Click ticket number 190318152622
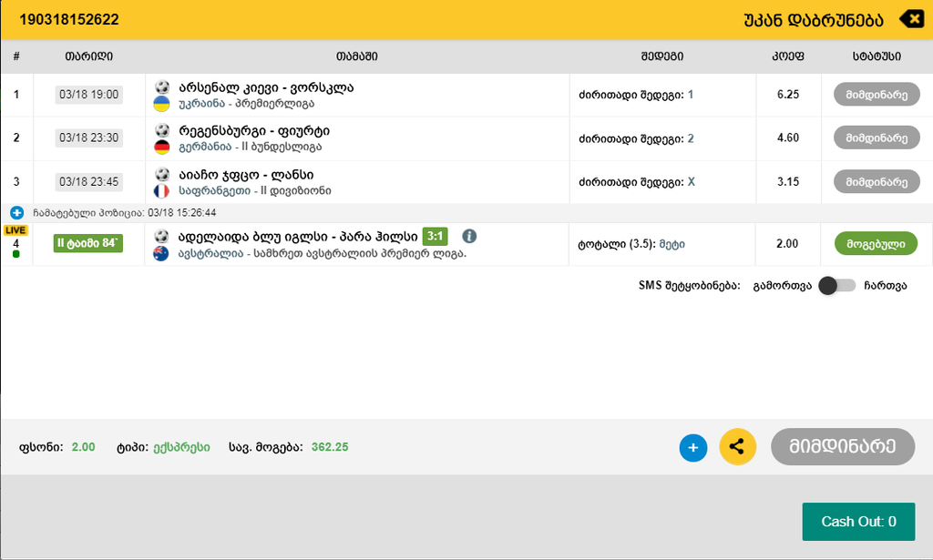 [x=69, y=20]
